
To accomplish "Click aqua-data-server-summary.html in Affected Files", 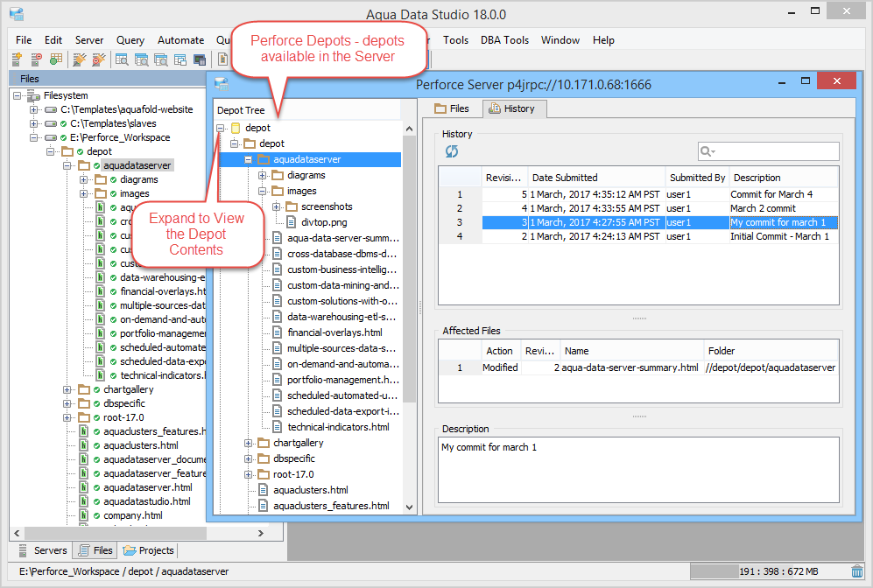I will point(630,367).
